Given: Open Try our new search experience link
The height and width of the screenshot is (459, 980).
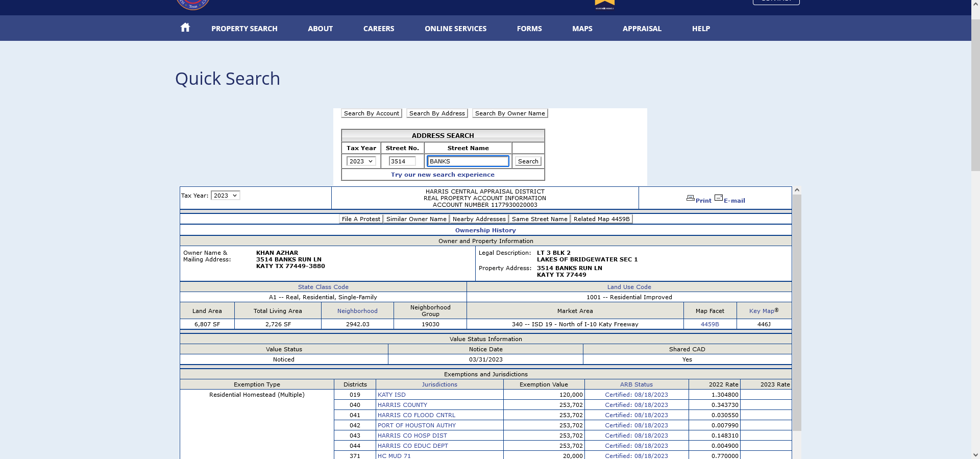Looking at the screenshot, I should tap(443, 175).
